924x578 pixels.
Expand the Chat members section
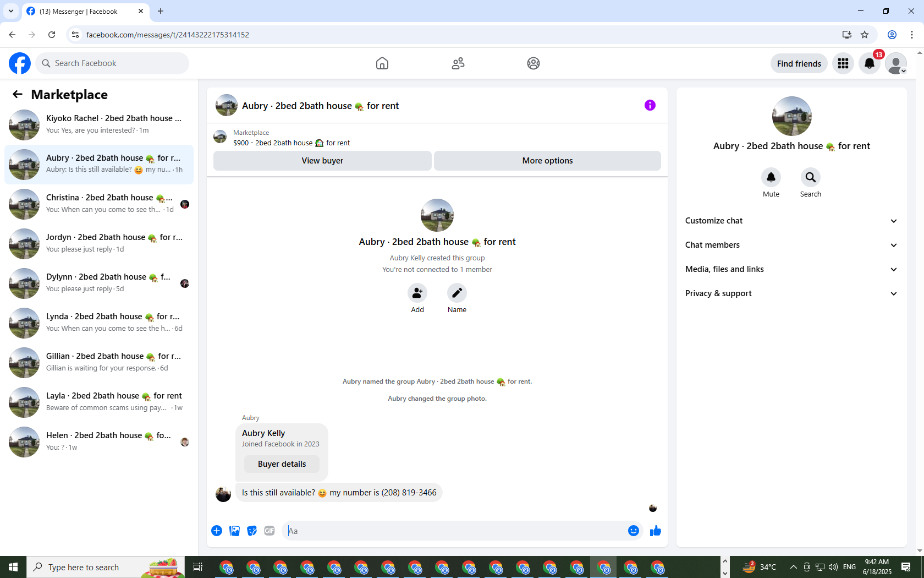coord(791,245)
